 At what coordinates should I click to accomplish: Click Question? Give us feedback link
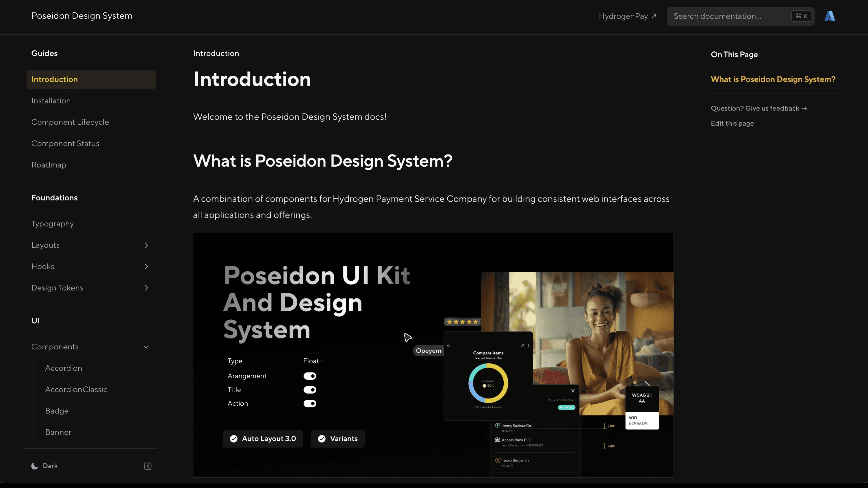[x=759, y=109]
